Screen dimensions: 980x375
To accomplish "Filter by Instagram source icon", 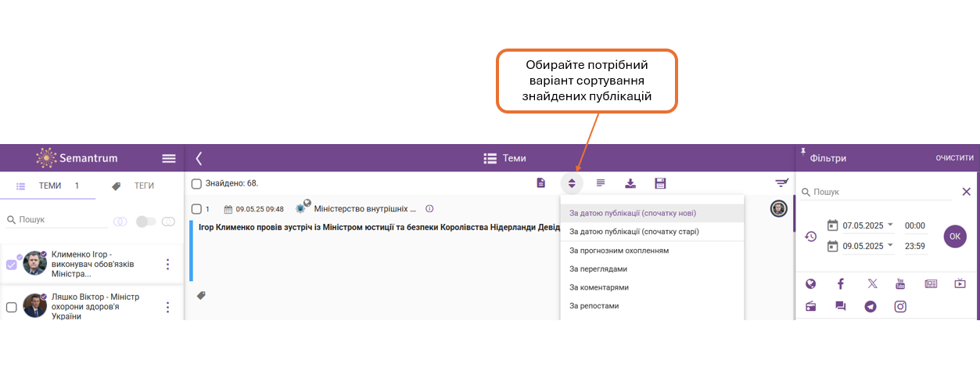I will coord(900,306).
